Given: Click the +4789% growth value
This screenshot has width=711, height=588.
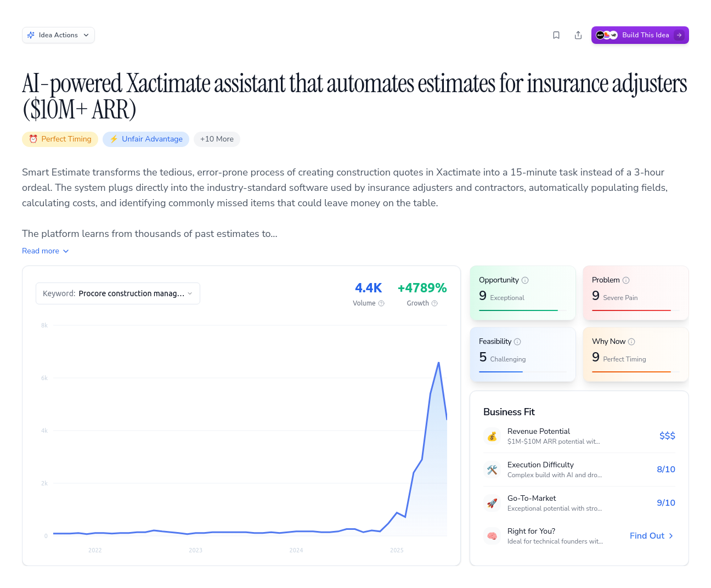Looking at the screenshot, I should [x=422, y=288].
